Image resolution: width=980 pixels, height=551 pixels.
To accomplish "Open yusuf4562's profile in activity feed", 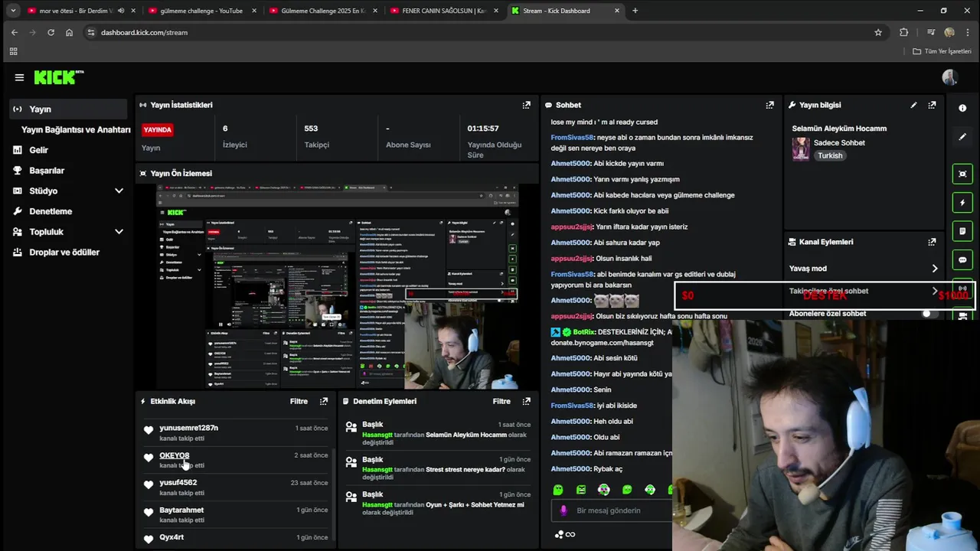I will point(178,483).
